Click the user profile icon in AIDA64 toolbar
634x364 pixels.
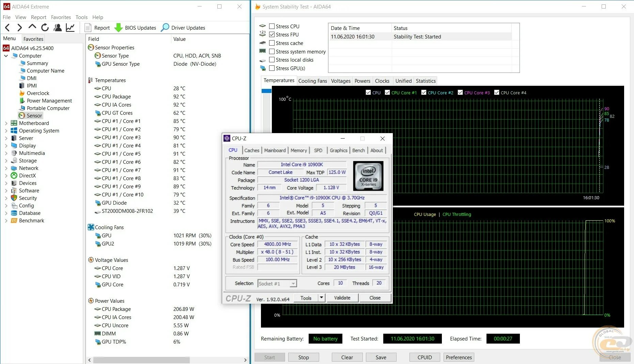58,28
